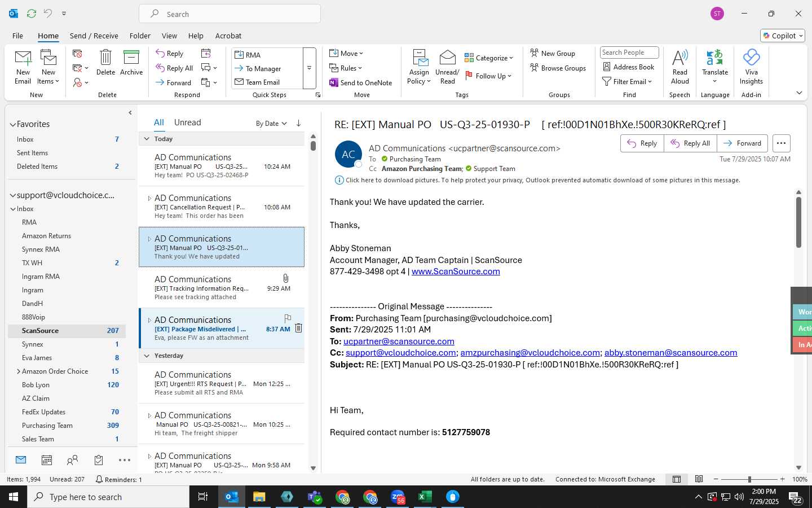Image resolution: width=812 pixels, height=508 pixels.
Task: Open Viva Insights add-in
Action: click(x=751, y=67)
